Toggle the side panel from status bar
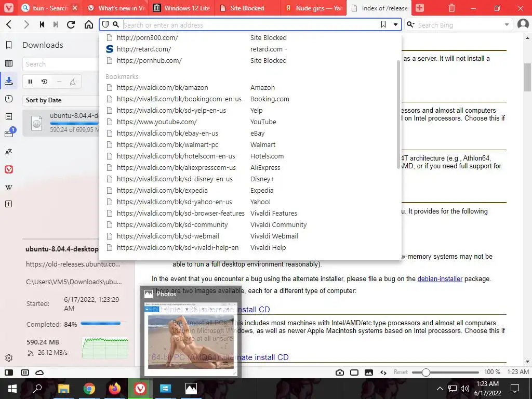The height and width of the screenshot is (399, 532). [9, 373]
